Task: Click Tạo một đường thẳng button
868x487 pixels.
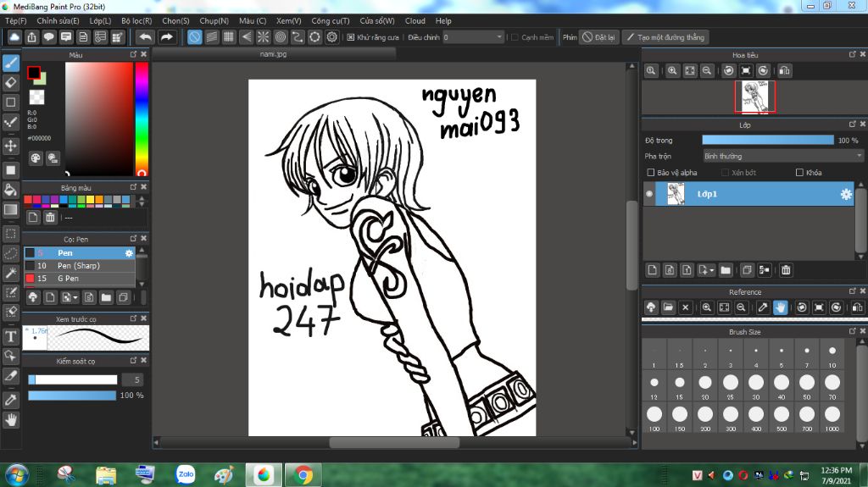Action: pyautogui.click(x=665, y=37)
